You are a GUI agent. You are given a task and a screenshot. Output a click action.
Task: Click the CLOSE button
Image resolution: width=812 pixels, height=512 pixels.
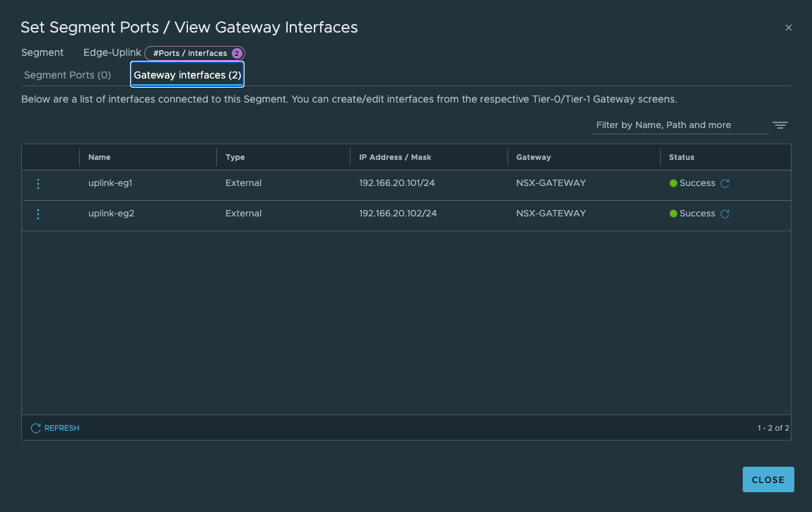click(x=768, y=480)
